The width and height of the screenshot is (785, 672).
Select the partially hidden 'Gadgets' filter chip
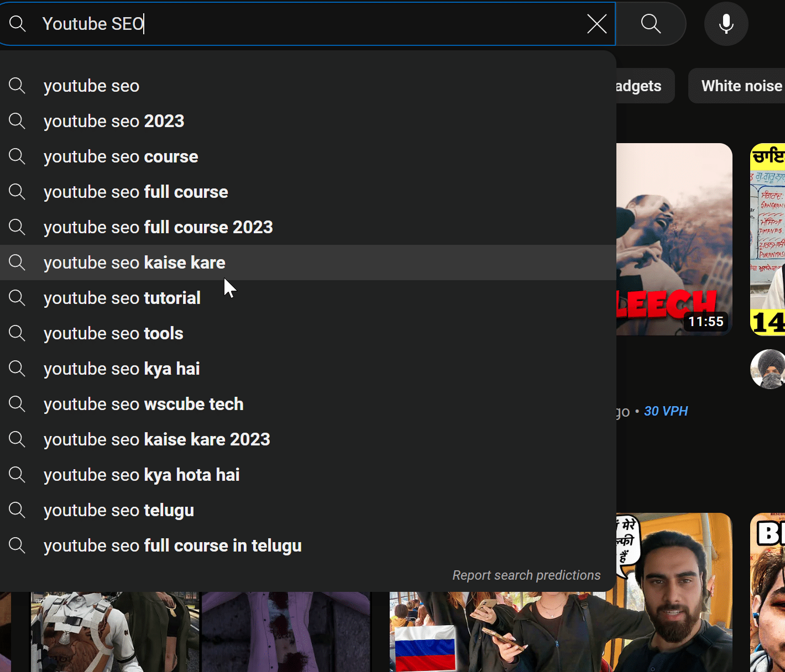pos(645,86)
